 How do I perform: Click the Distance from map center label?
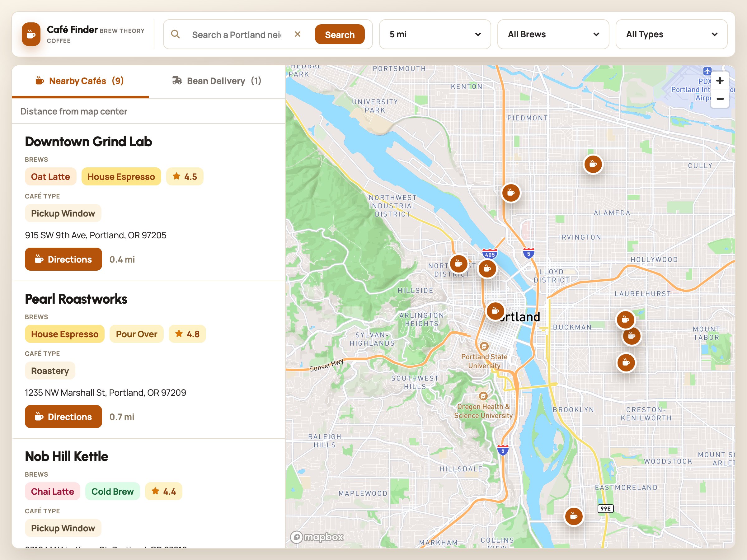point(74,111)
